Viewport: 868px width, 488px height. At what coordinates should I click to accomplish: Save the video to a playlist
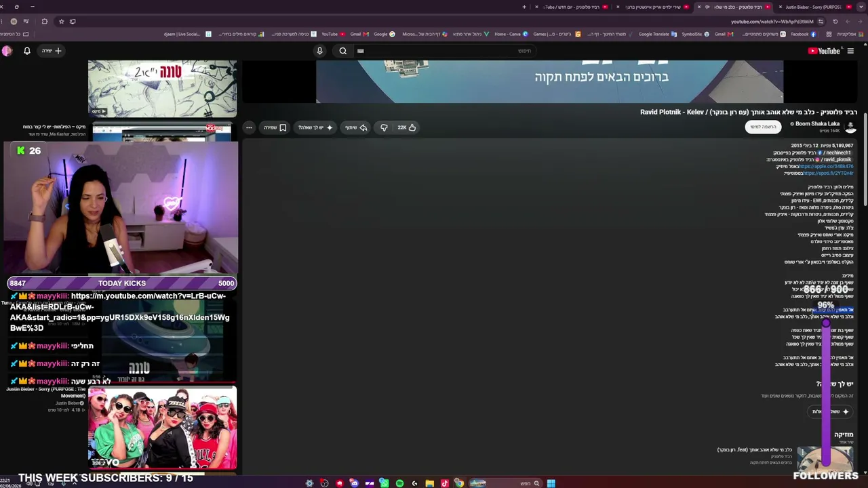275,127
